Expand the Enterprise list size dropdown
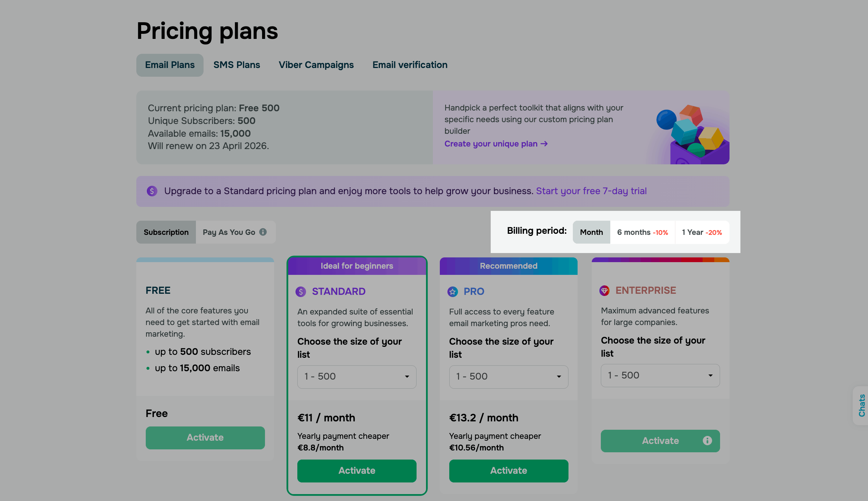This screenshot has height=501, width=868. (x=660, y=376)
